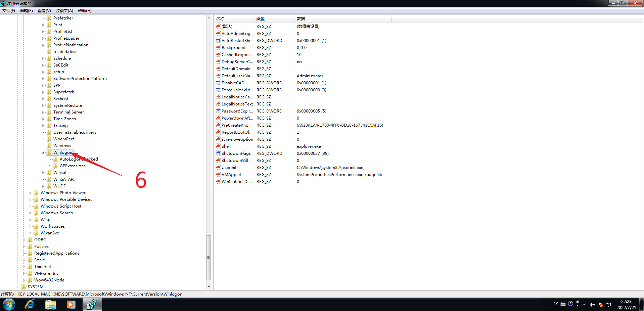Viewport: 644px width, 311px height.
Task: Expand the ProfileList key
Action: [x=43, y=32]
